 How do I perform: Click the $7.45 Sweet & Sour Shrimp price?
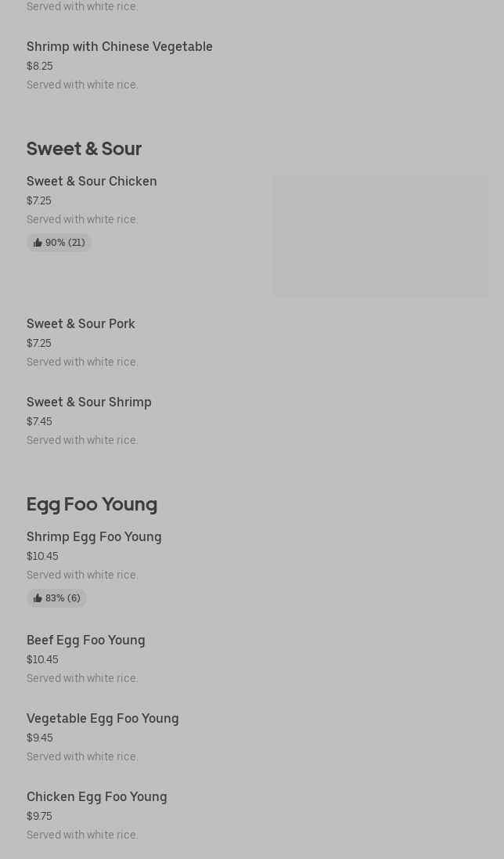click(39, 422)
